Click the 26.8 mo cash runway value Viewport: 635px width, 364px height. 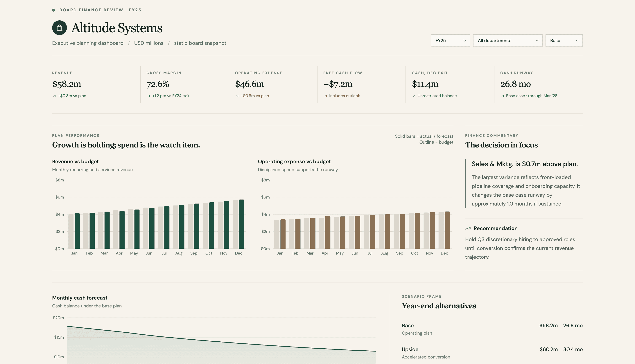(515, 84)
